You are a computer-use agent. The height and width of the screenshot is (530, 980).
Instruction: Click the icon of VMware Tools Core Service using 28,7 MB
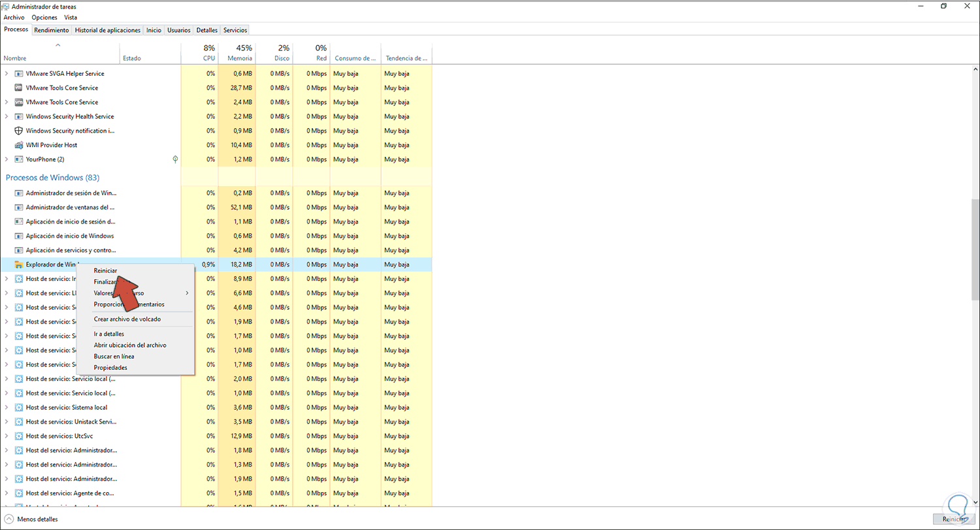click(x=19, y=88)
